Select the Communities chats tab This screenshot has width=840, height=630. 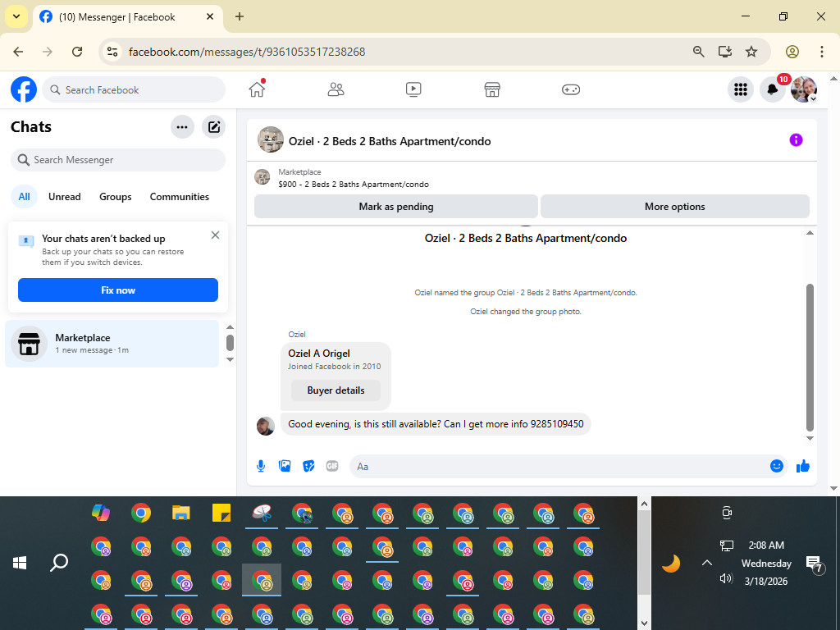click(x=180, y=197)
